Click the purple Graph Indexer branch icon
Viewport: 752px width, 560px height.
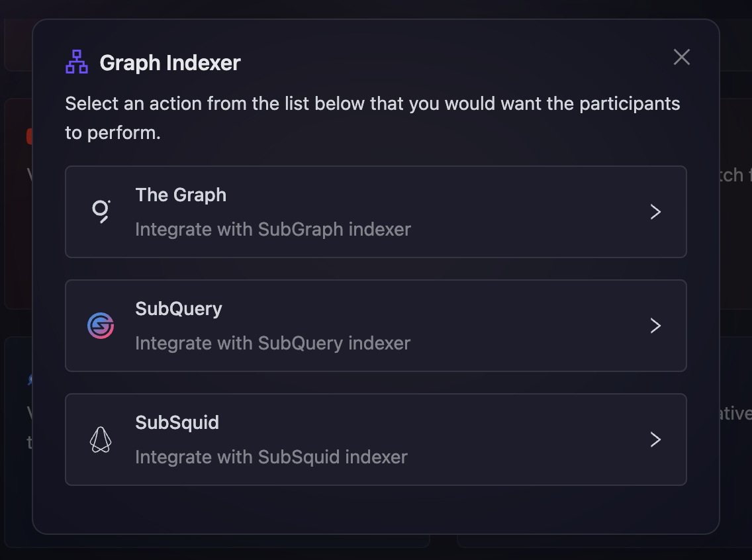[x=75, y=61]
